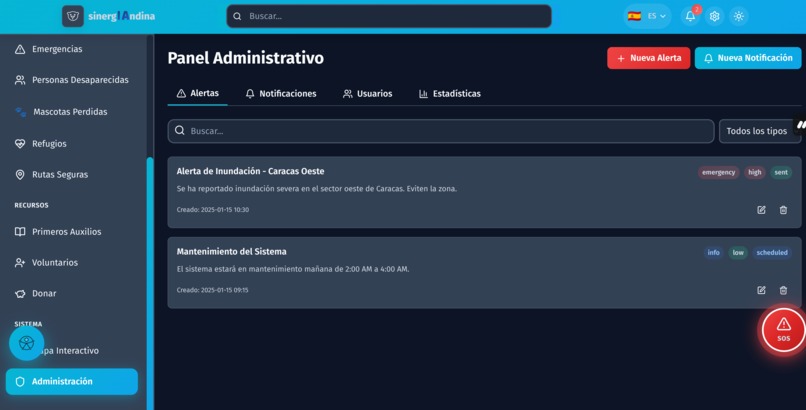
Task: Delete the Alerta de Inundación alert
Action: 783,210
